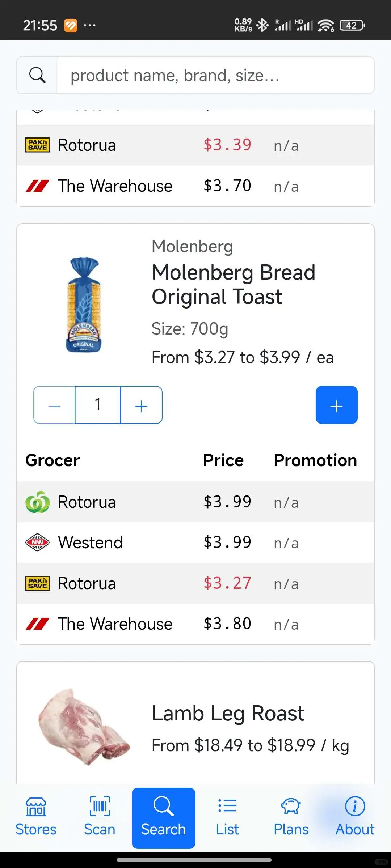Open the About info tab
This screenshot has height=868, width=391.
pyautogui.click(x=355, y=818)
